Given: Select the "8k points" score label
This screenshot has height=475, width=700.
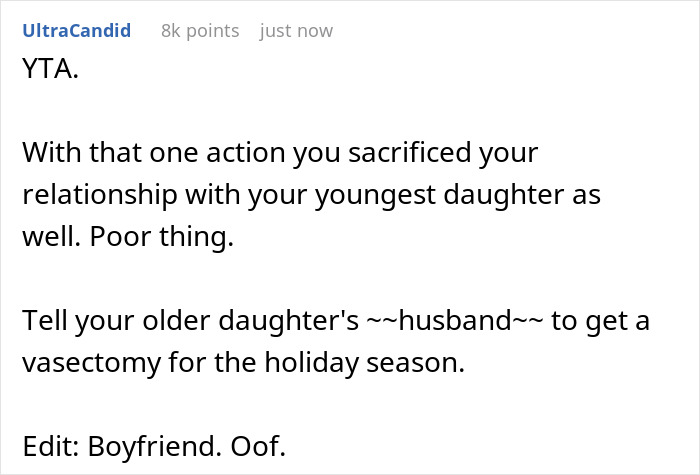Looking at the screenshot, I should 200,31.
